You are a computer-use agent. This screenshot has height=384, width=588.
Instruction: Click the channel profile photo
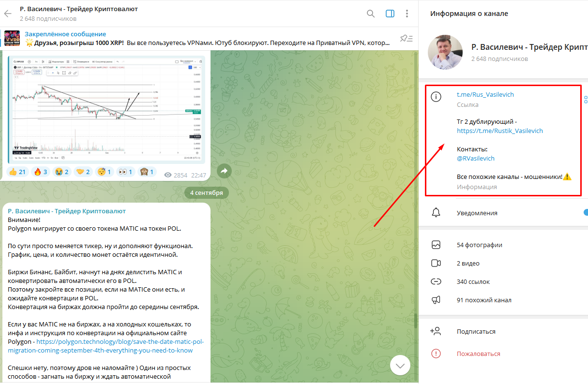tap(446, 52)
